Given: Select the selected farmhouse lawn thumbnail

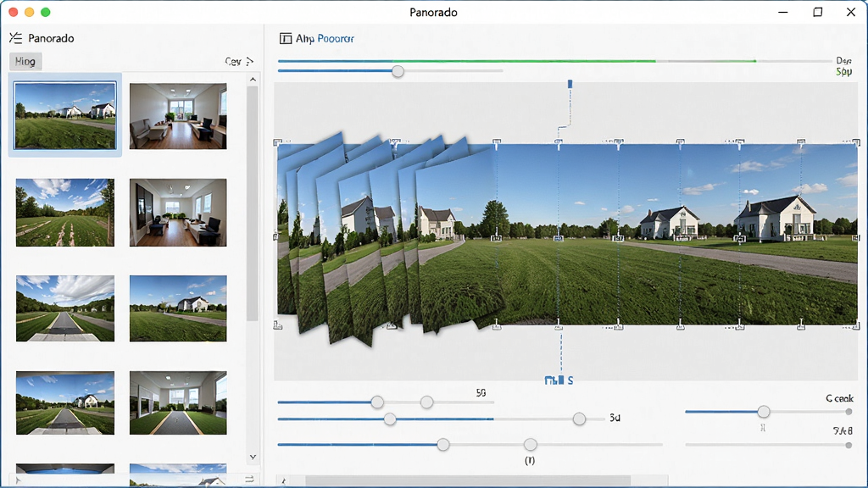Looking at the screenshot, I should (65, 115).
